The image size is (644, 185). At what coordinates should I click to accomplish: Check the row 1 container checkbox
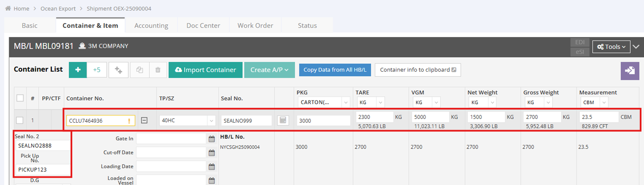coord(20,120)
